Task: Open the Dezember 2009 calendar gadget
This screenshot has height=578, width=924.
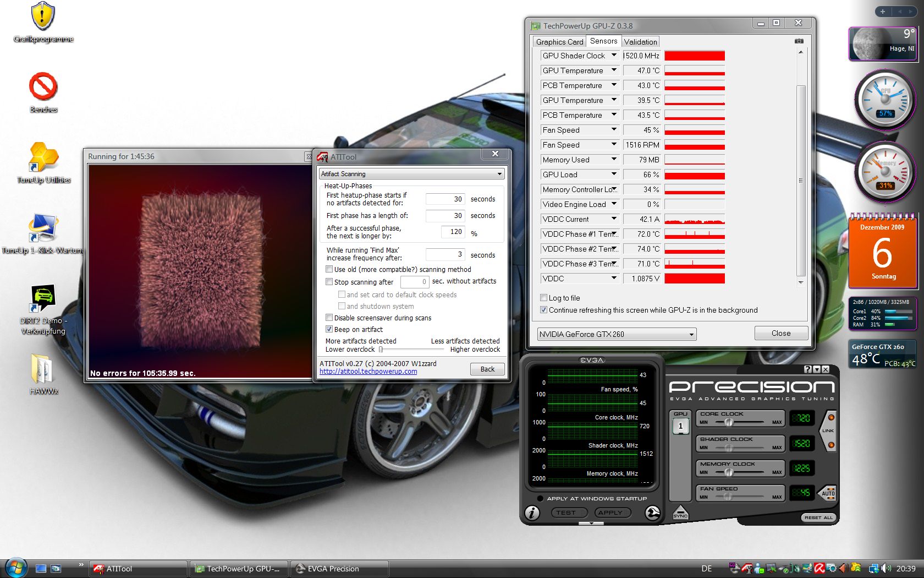Action: pos(883,251)
